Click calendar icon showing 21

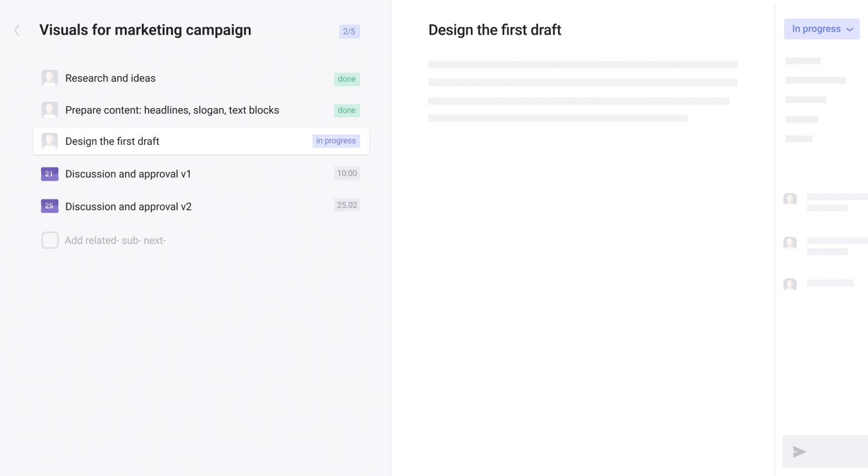[50, 174]
